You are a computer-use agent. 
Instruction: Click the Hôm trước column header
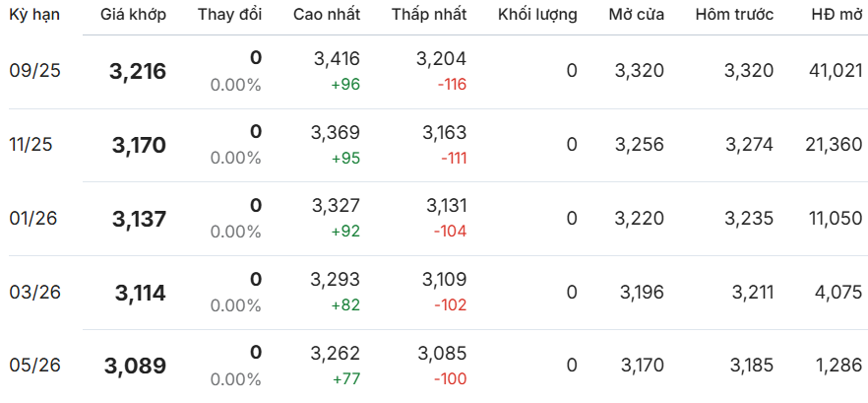pyautogui.click(x=734, y=15)
